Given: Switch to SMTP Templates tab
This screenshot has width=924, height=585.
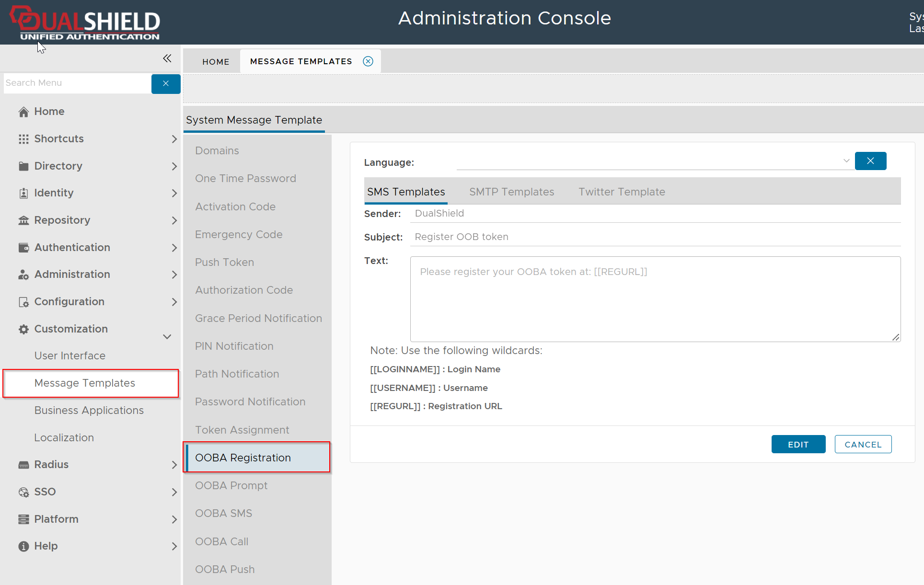Looking at the screenshot, I should 511,192.
